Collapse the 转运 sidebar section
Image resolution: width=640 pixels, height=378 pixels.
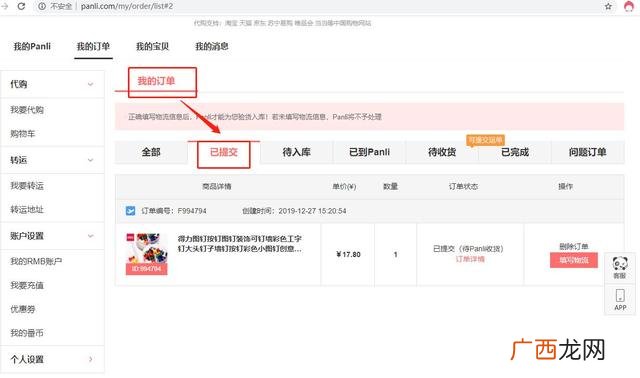point(91,160)
